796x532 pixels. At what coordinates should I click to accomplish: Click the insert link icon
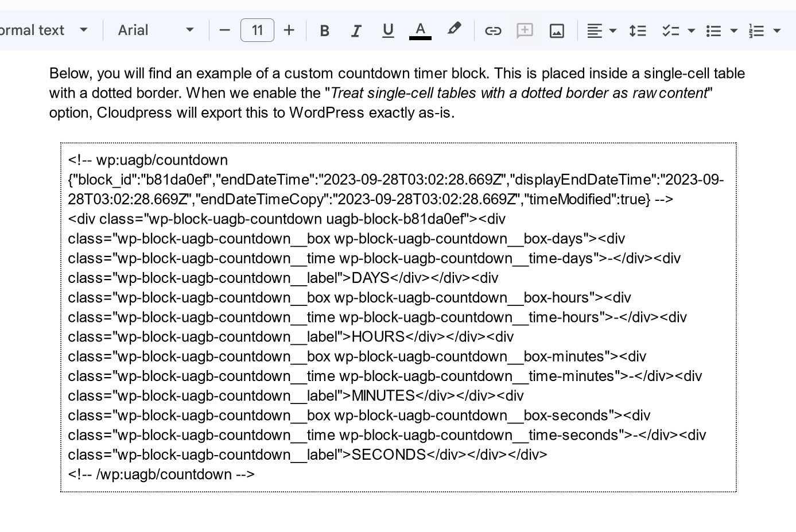coord(493,30)
